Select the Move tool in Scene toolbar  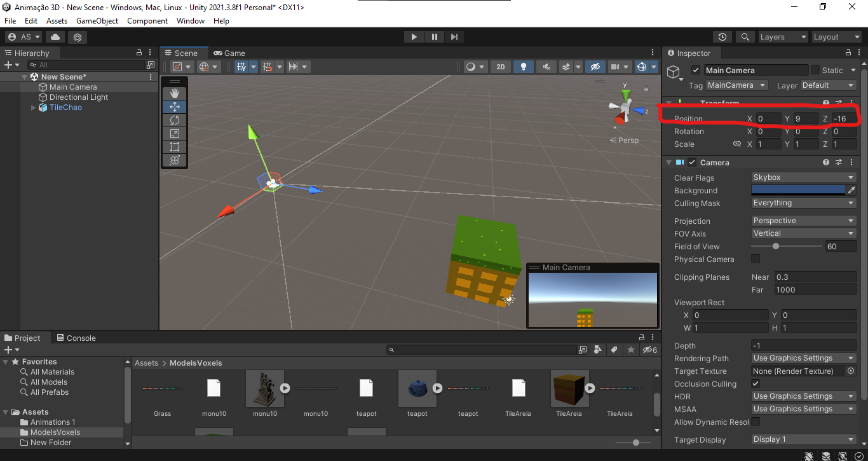174,106
